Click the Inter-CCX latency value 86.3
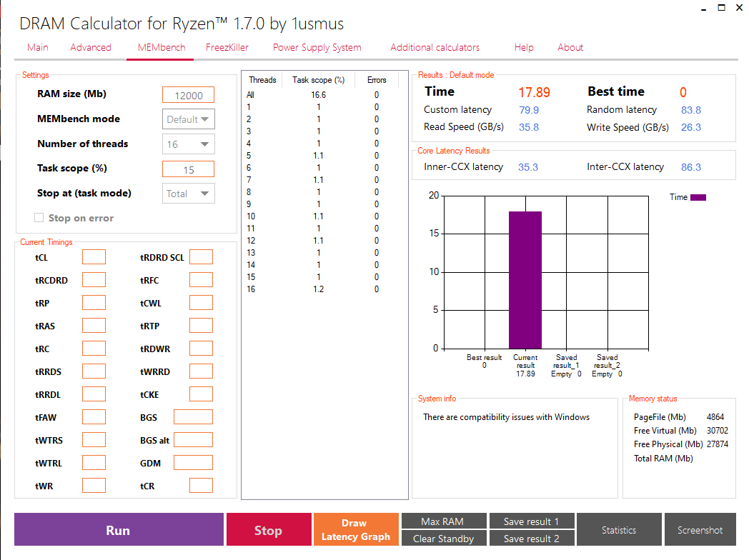 click(690, 167)
